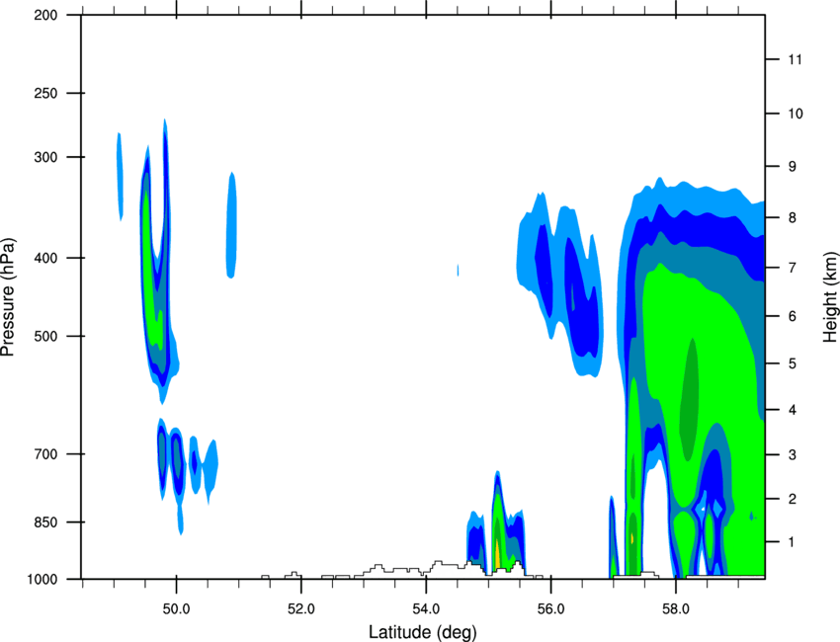Click the 52.0 latitude label
Screen dimensions: 840x642
click(301, 609)
